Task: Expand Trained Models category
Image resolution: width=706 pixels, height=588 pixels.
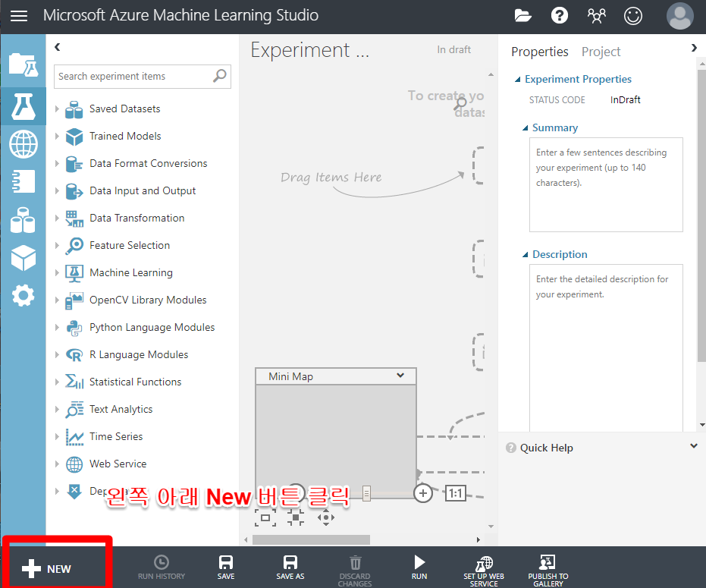Action: point(57,136)
